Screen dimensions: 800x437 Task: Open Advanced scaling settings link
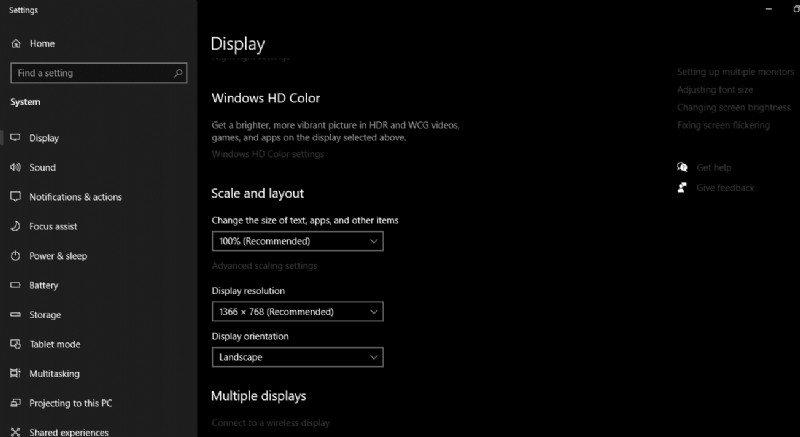click(264, 266)
